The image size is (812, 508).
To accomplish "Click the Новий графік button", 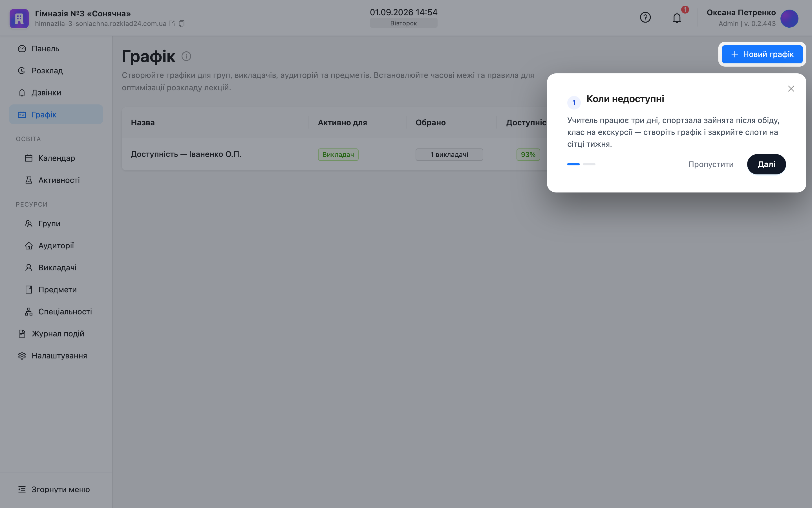I will 762,54.
